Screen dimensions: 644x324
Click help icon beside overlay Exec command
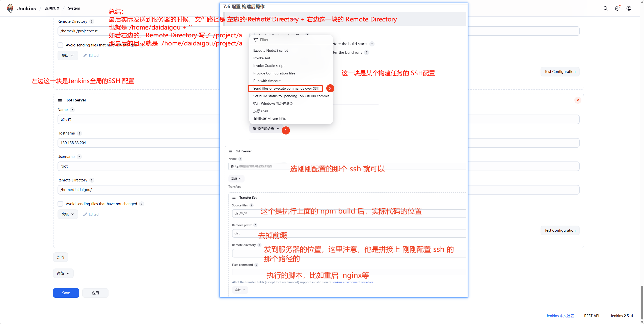[x=256, y=265]
